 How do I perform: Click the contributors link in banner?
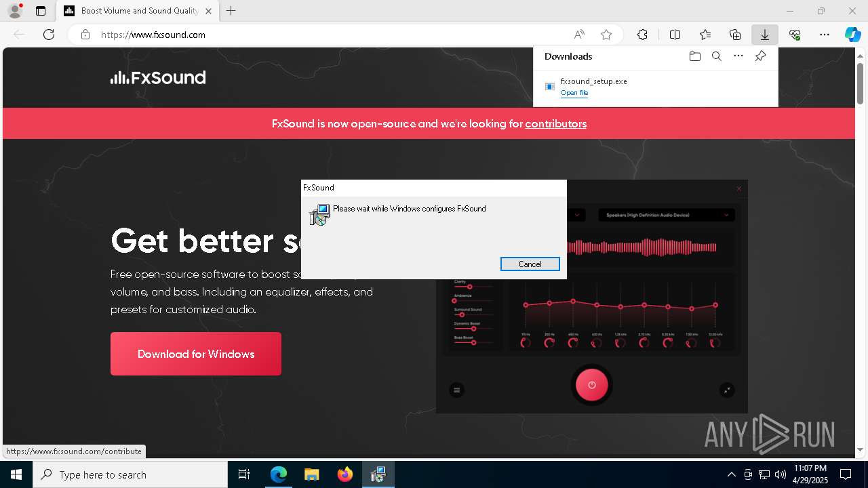click(555, 123)
